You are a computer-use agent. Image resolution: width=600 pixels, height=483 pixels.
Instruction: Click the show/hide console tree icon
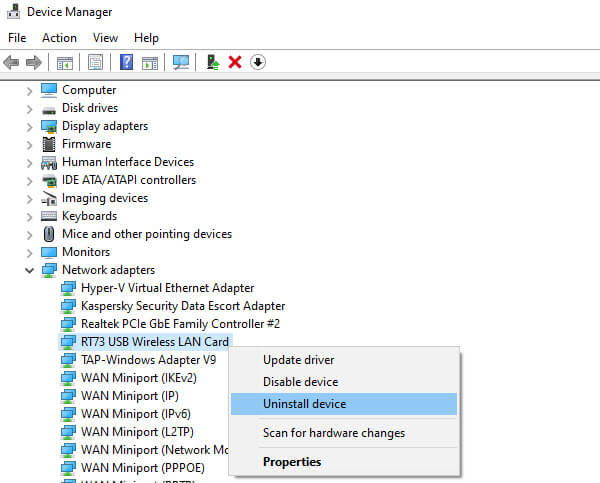pos(64,62)
